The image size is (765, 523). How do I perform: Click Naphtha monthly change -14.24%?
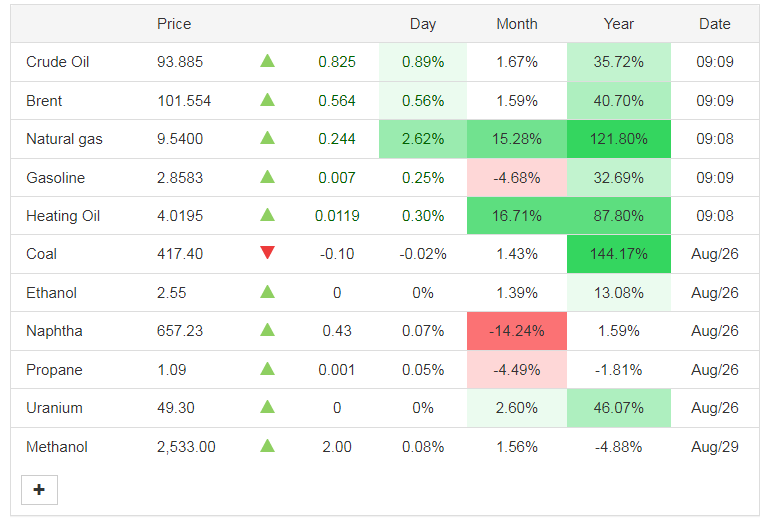(x=517, y=331)
